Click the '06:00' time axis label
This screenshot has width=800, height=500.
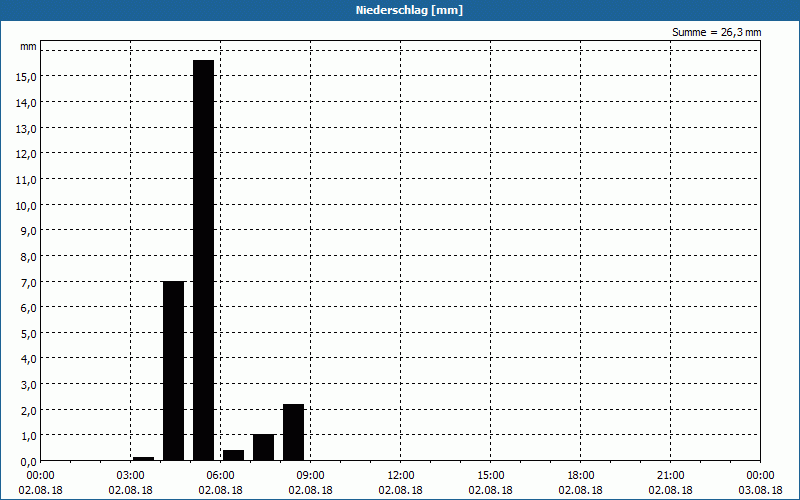pos(220,476)
